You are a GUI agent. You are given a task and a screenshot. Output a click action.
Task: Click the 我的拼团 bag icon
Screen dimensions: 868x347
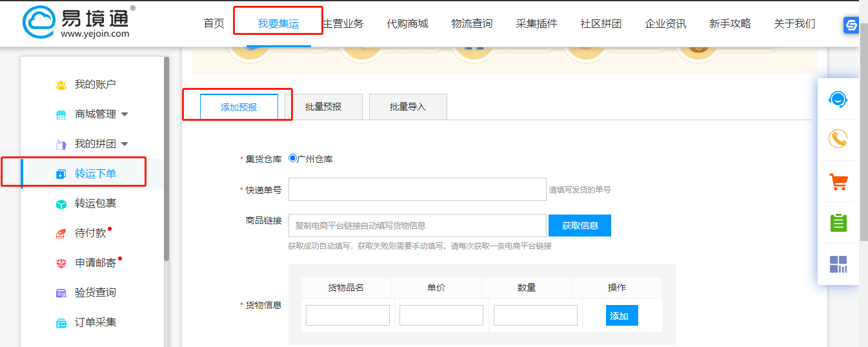[61, 144]
